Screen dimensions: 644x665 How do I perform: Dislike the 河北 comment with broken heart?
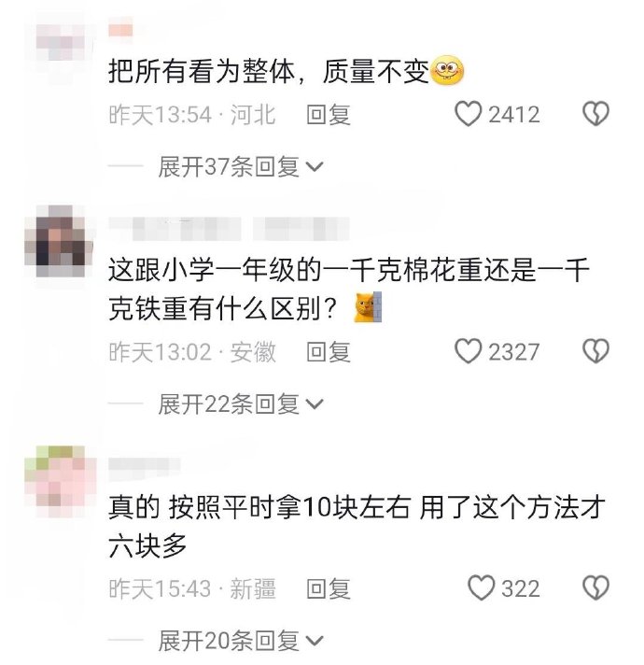tap(595, 114)
